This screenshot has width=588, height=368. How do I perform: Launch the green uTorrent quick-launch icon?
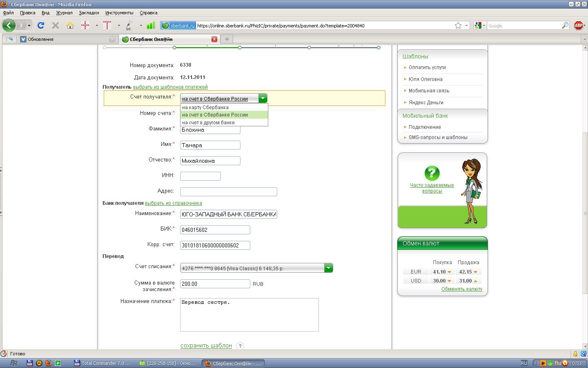click(58, 363)
